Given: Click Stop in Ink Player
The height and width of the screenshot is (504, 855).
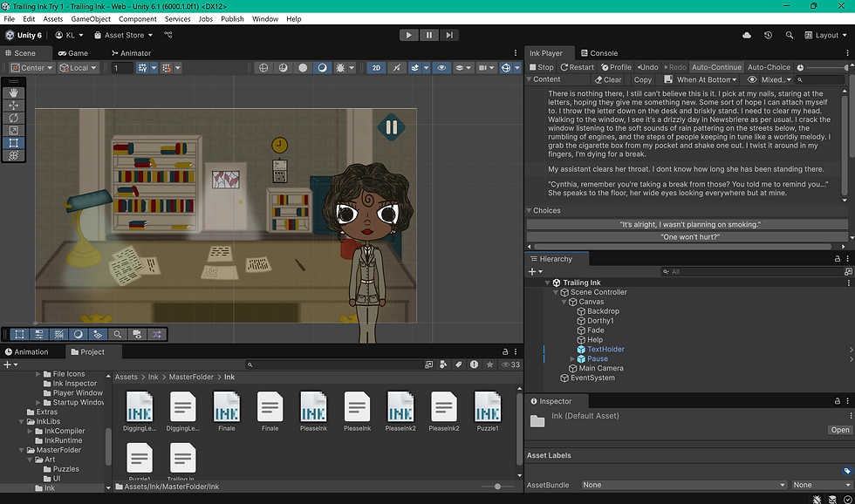Looking at the screenshot, I should 542,67.
